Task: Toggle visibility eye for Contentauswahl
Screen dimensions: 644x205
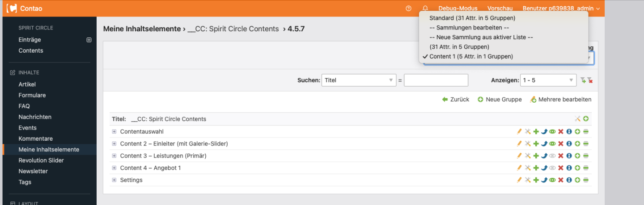Action: 552,132
